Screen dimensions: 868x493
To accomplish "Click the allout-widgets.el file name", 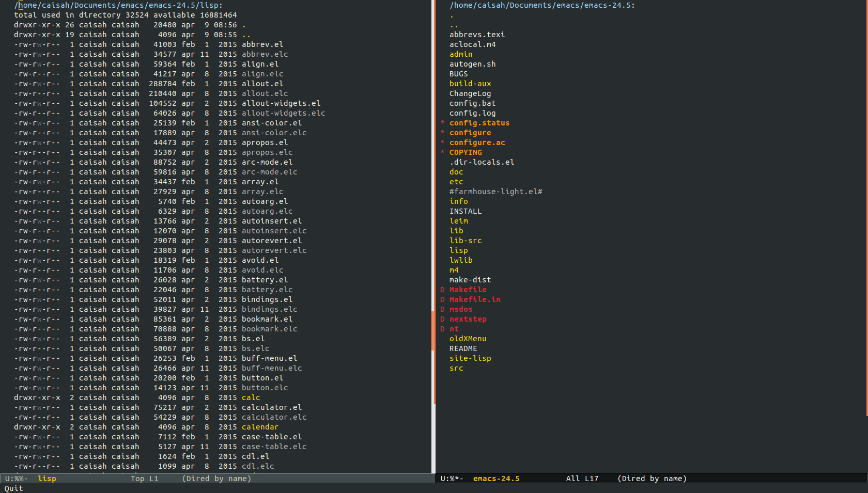I will click(x=281, y=103).
